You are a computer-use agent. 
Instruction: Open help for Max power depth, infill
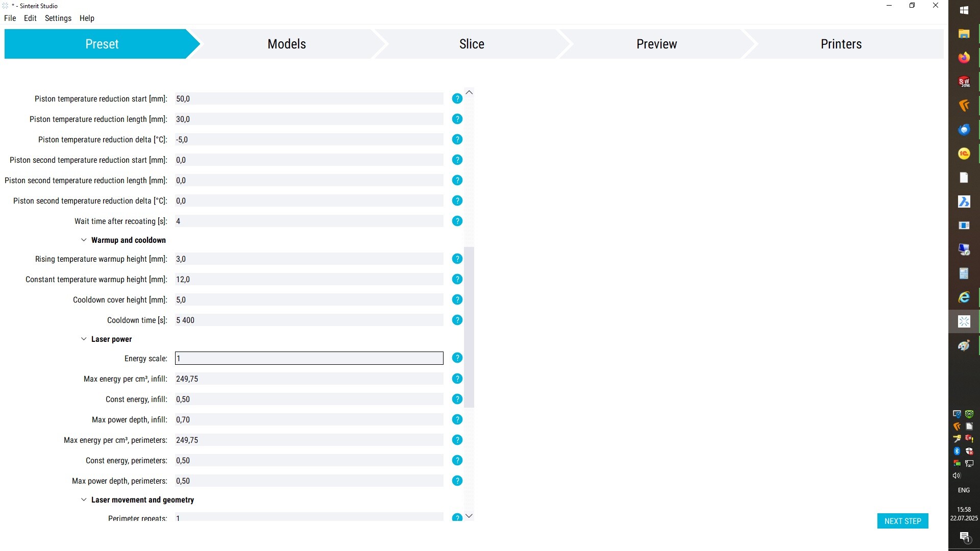[457, 419]
